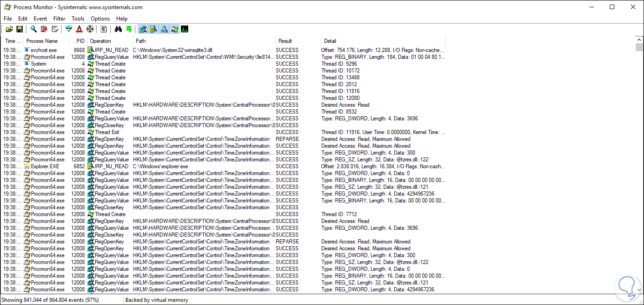The height and width of the screenshot is (305, 644).
Task: Click the green Jump To Object arrow icon
Action: pos(129,29)
